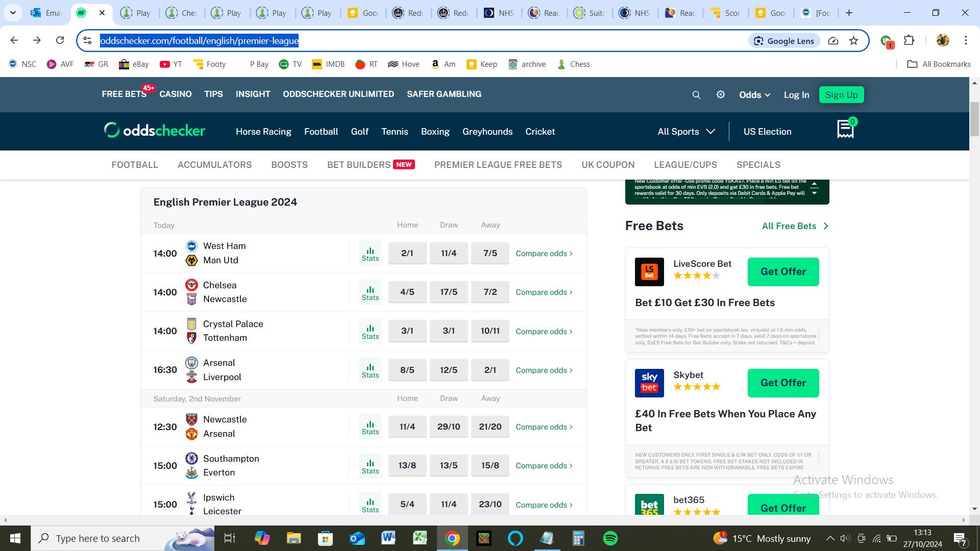Compare odds for West Ham match
The image size is (980, 551).
point(544,254)
